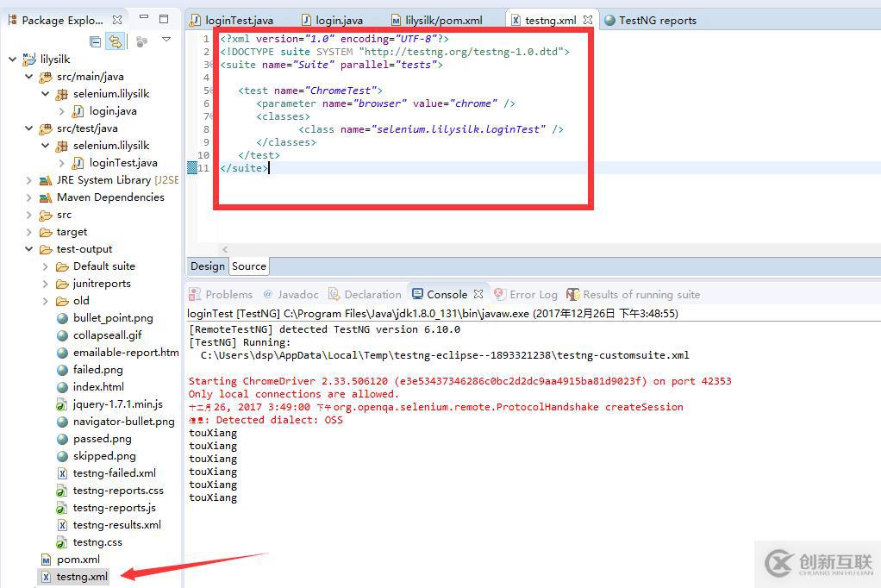Click the target folder icon

point(46,232)
